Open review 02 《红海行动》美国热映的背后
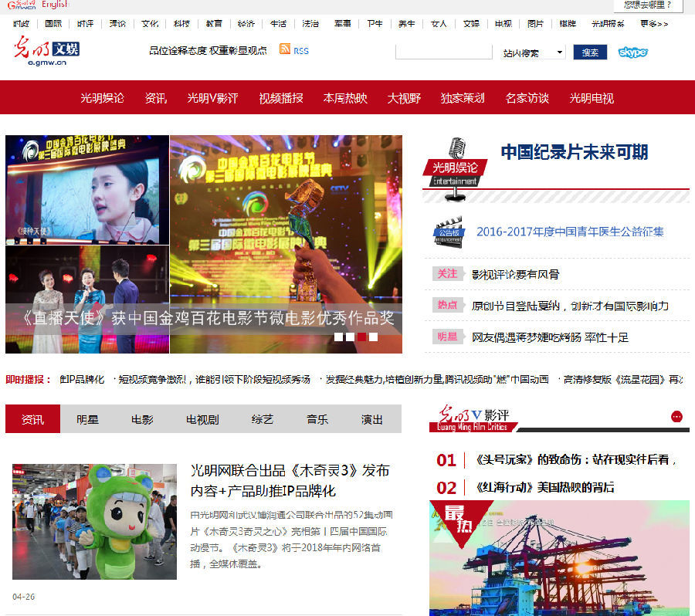Image resolution: width=695 pixels, height=616 pixels. (x=545, y=488)
